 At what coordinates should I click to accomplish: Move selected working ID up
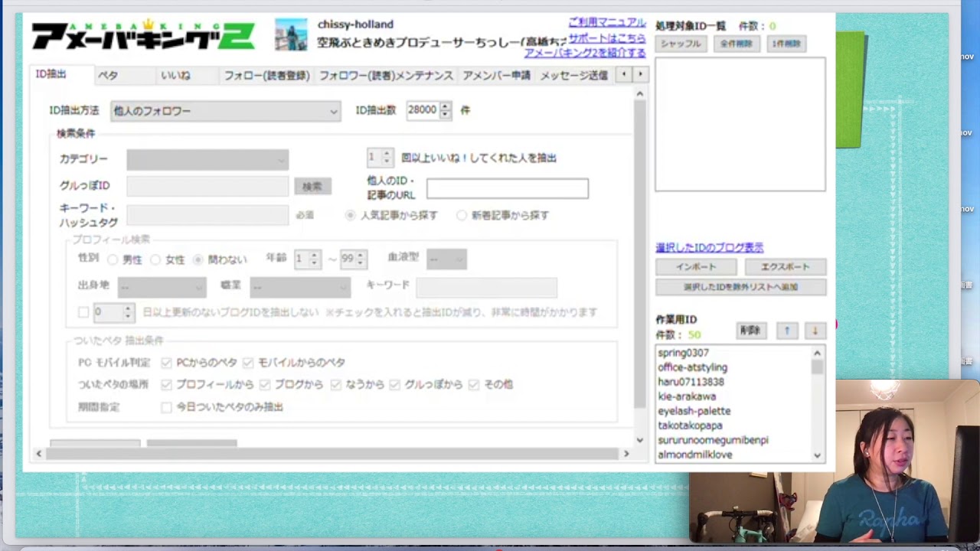[786, 331]
